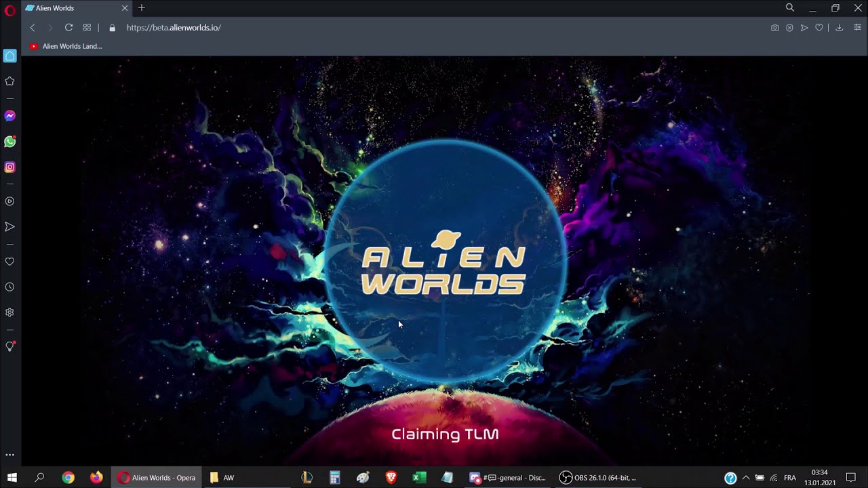Open network Wi-Fi settings in tray
Image resolution: width=868 pixels, height=488 pixels.
(774, 478)
